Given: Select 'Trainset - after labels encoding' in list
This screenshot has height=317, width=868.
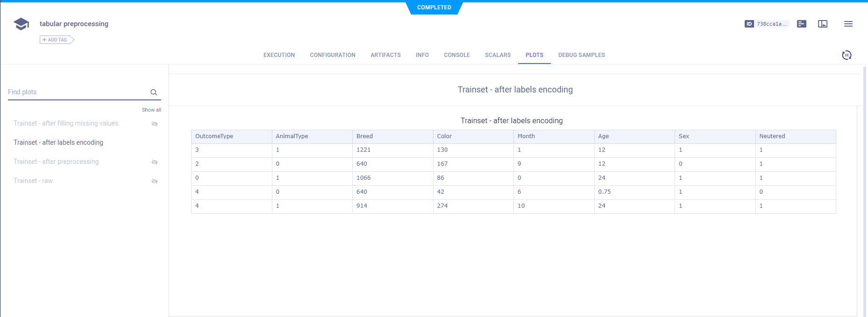Looking at the screenshot, I should [x=58, y=142].
